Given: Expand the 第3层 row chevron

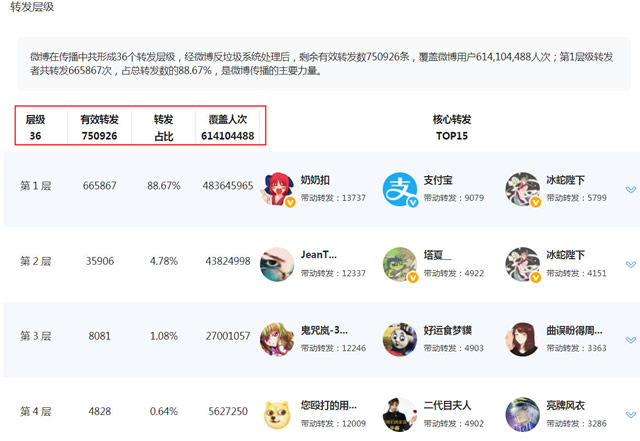Looking at the screenshot, I should [x=630, y=341].
